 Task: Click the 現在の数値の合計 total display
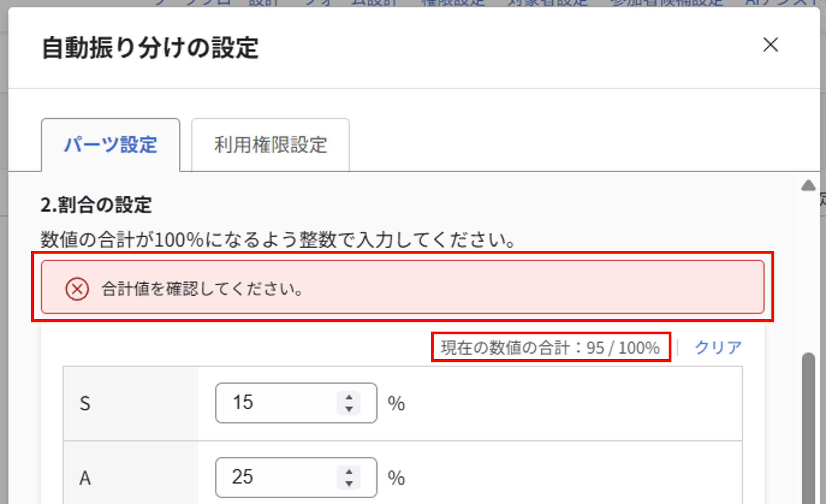(550, 347)
